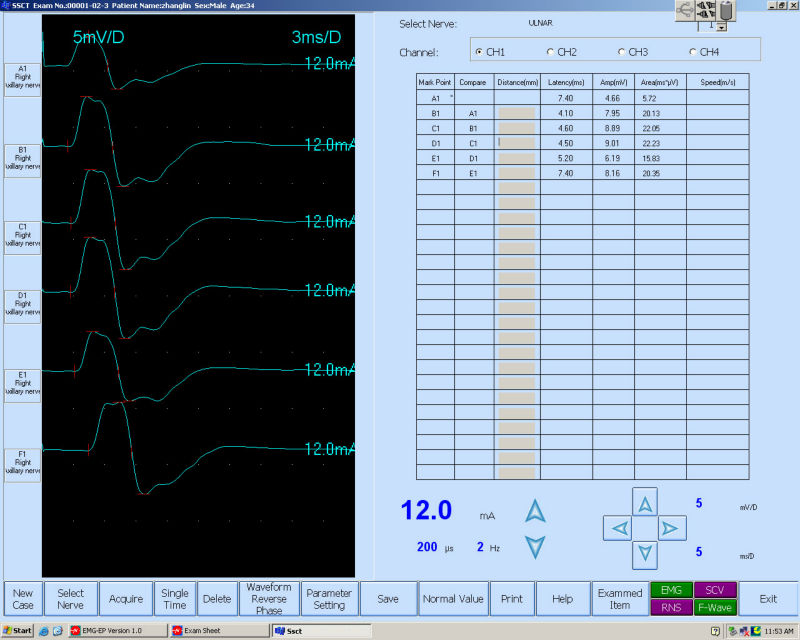Select channel CH2 radio button
The height and width of the screenshot is (640, 800).
tap(549, 52)
